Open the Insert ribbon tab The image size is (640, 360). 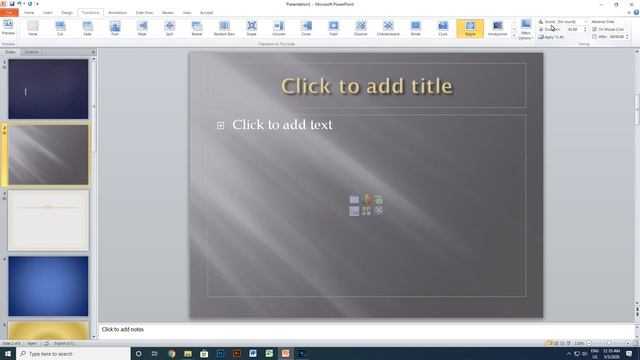pyautogui.click(x=48, y=13)
